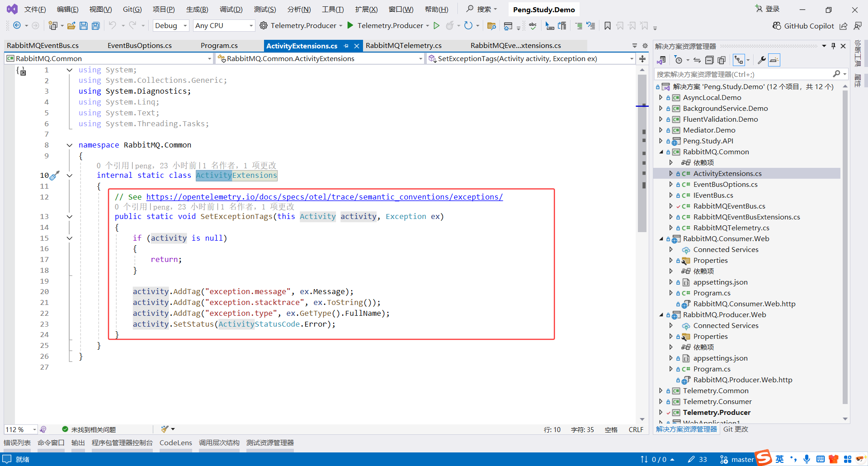This screenshot has width=868, height=466.
Task: Save the current file with the disk icon
Action: click(x=84, y=26)
